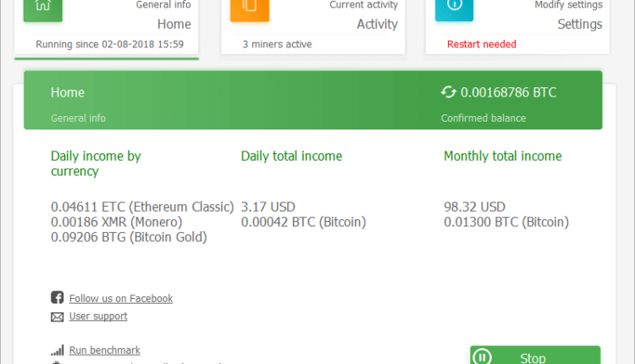Open the Activity tab label
The image size is (635, 364).
(377, 24)
